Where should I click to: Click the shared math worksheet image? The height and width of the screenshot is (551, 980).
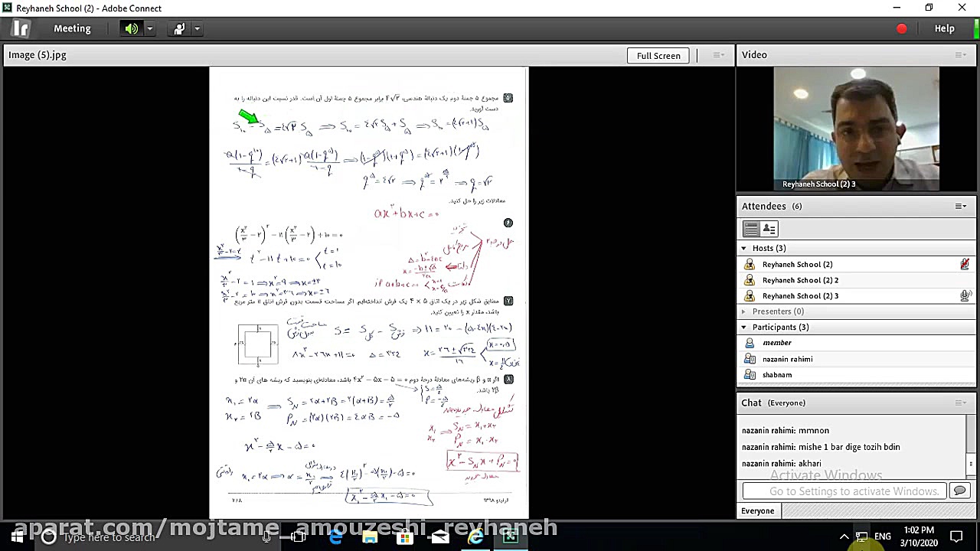pos(368,294)
